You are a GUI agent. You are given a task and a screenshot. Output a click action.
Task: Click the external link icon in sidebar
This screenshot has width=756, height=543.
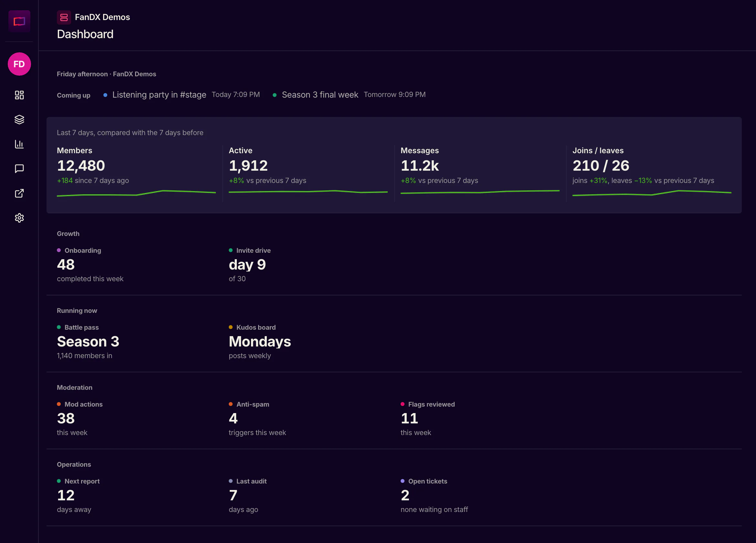(x=19, y=193)
